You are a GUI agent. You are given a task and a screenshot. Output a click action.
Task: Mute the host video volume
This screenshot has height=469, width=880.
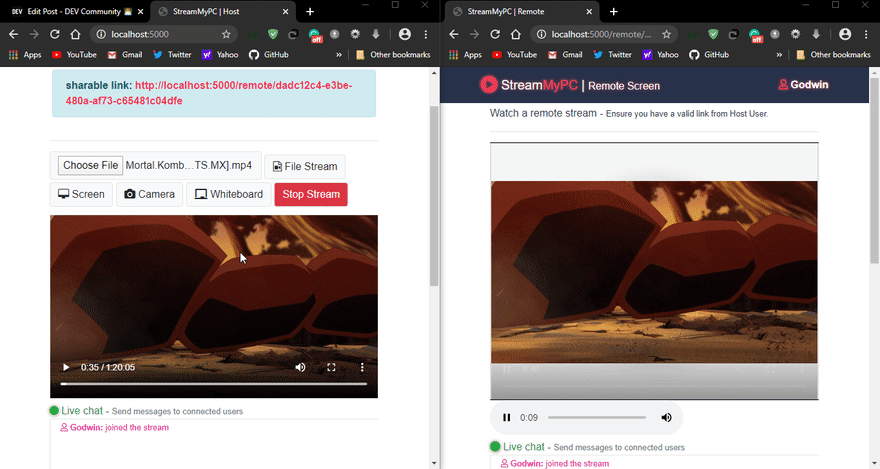coord(301,367)
